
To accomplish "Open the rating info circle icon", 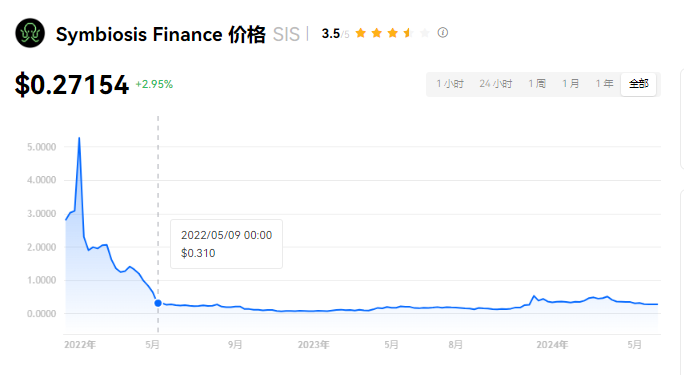I will click(x=443, y=33).
